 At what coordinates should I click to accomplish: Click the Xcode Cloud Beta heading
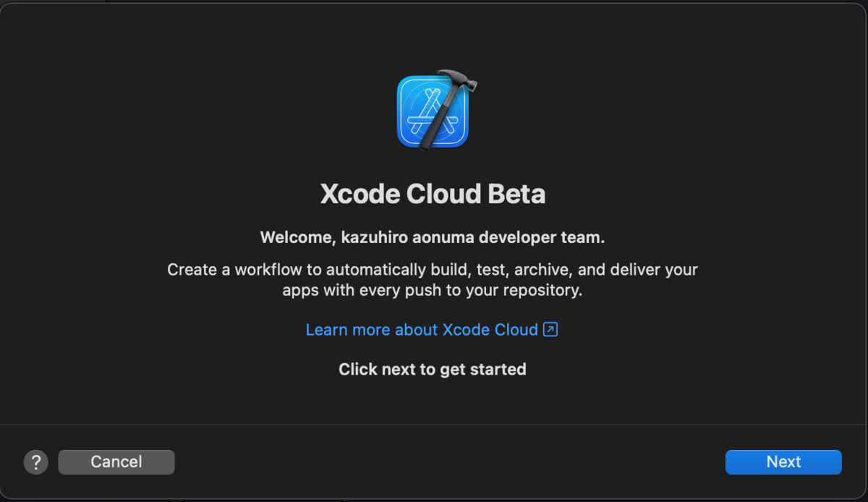433,193
